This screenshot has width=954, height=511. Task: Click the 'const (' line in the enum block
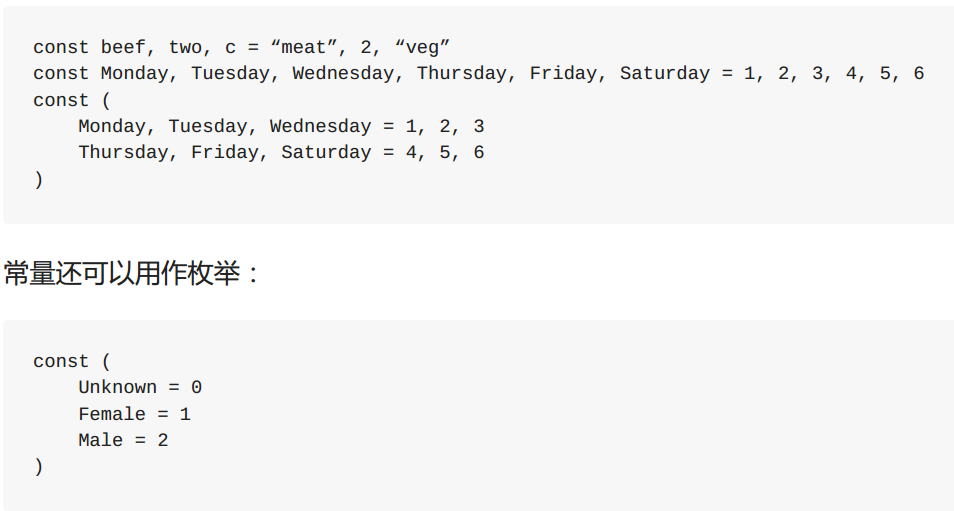tap(72, 361)
